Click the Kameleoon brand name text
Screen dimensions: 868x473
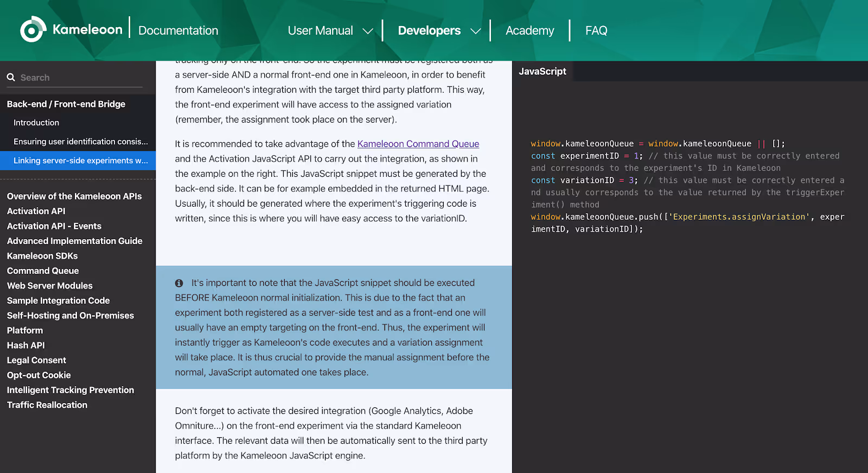(87, 29)
